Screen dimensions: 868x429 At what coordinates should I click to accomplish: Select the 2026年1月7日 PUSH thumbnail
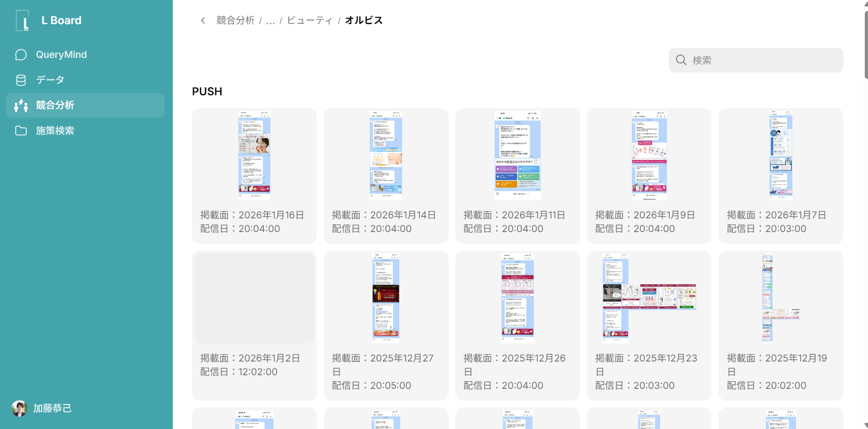pyautogui.click(x=780, y=155)
